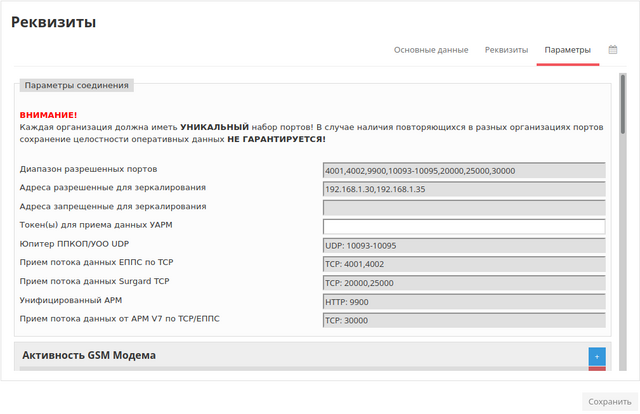Click the Параметры соединения section legend
The width and height of the screenshot is (640, 414).
77,85
